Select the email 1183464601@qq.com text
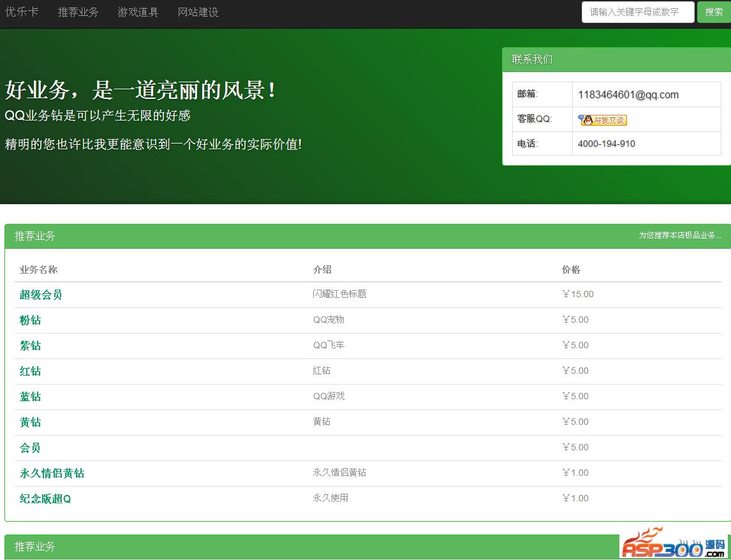Viewport: 731px width, 560px height. click(x=628, y=94)
